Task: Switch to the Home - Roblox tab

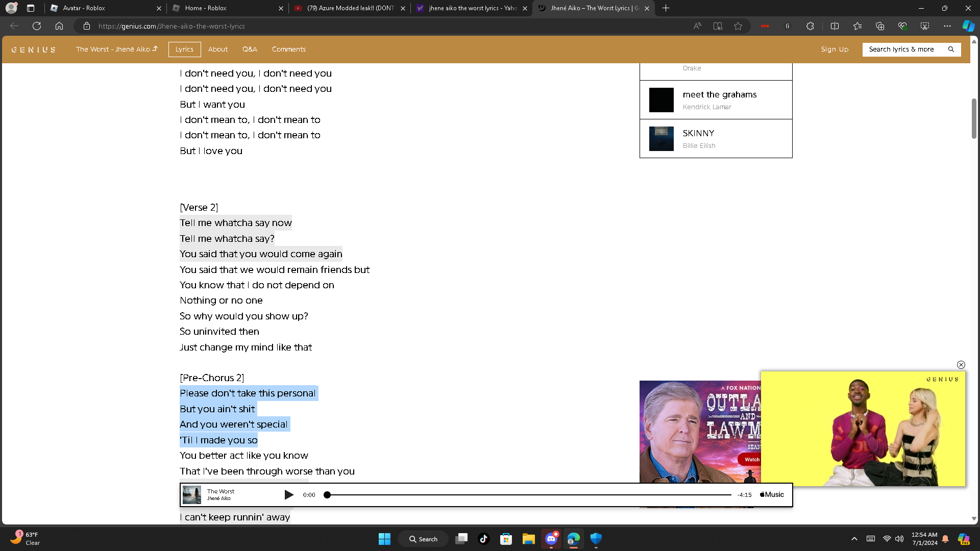Action: coord(227,8)
